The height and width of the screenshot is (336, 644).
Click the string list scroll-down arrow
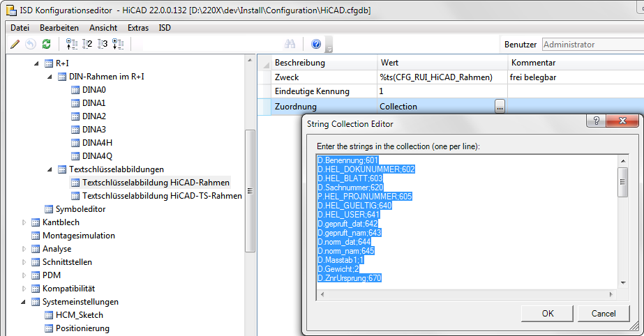(x=622, y=282)
